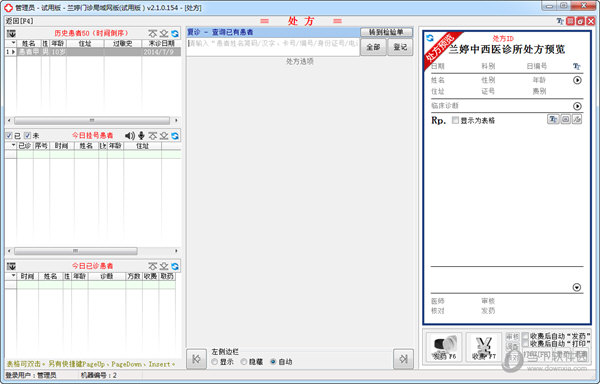Click 今日挂号患者 horizontal scrollbar thumb
Viewport: 600px width, 384px height.
pos(76,251)
